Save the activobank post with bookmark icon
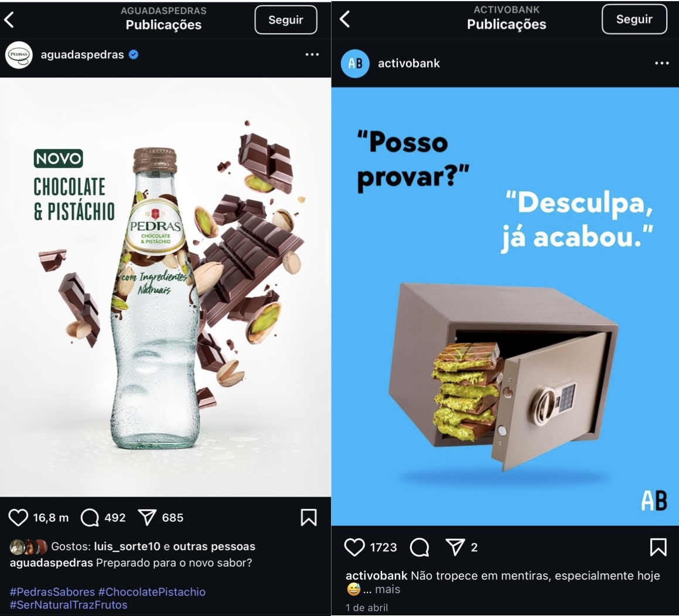Image resolution: width=679 pixels, height=616 pixels. click(x=658, y=547)
